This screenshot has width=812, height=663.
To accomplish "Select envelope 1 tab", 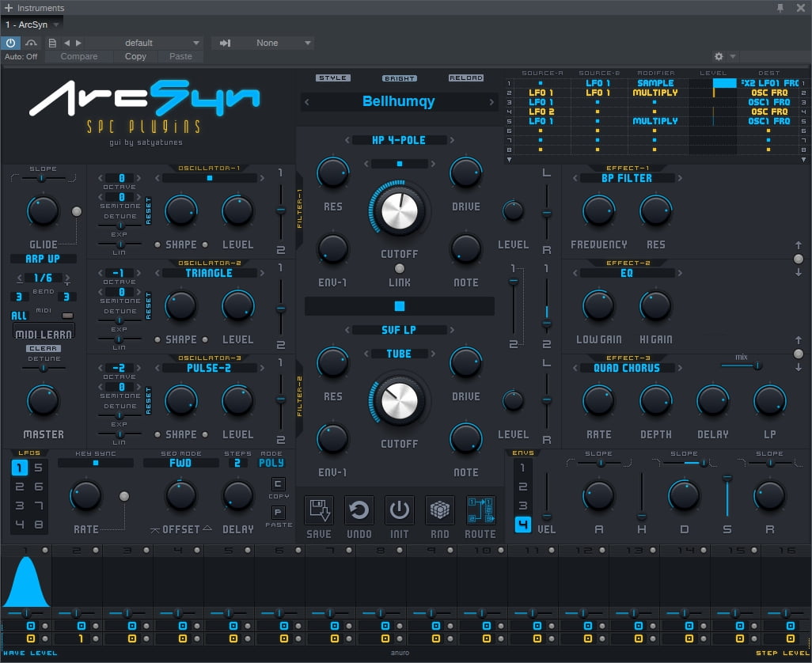I will [x=523, y=468].
